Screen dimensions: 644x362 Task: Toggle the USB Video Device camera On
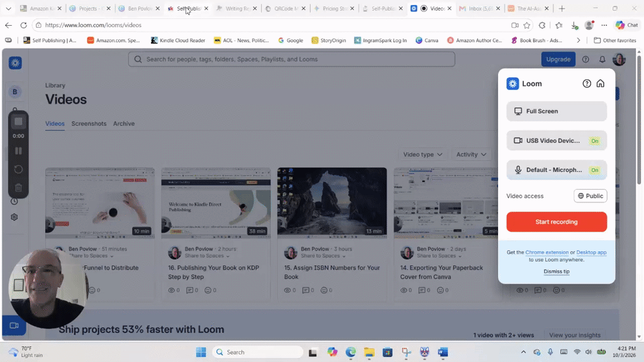click(595, 141)
